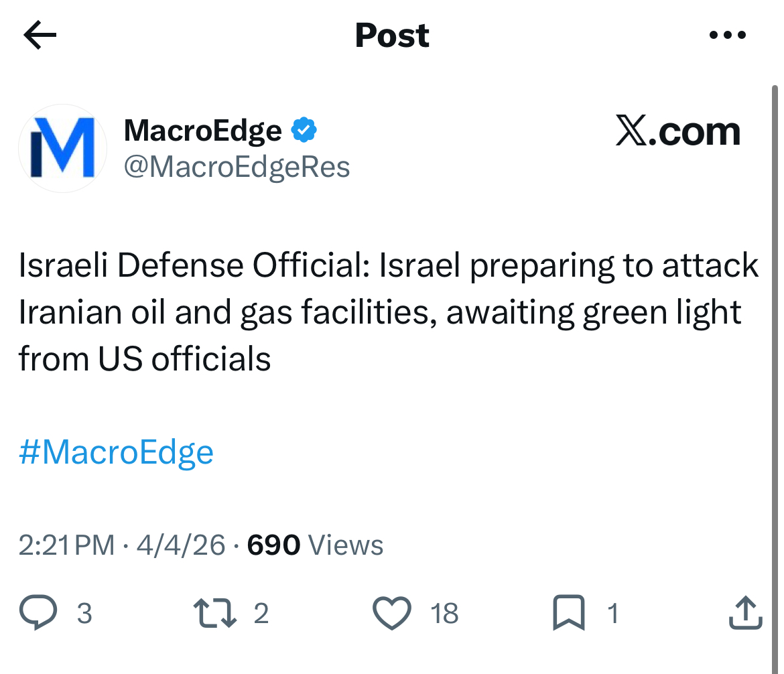Click the vertical scrollbar on the right
This screenshot has height=674, width=784.
tap(775, 335)
